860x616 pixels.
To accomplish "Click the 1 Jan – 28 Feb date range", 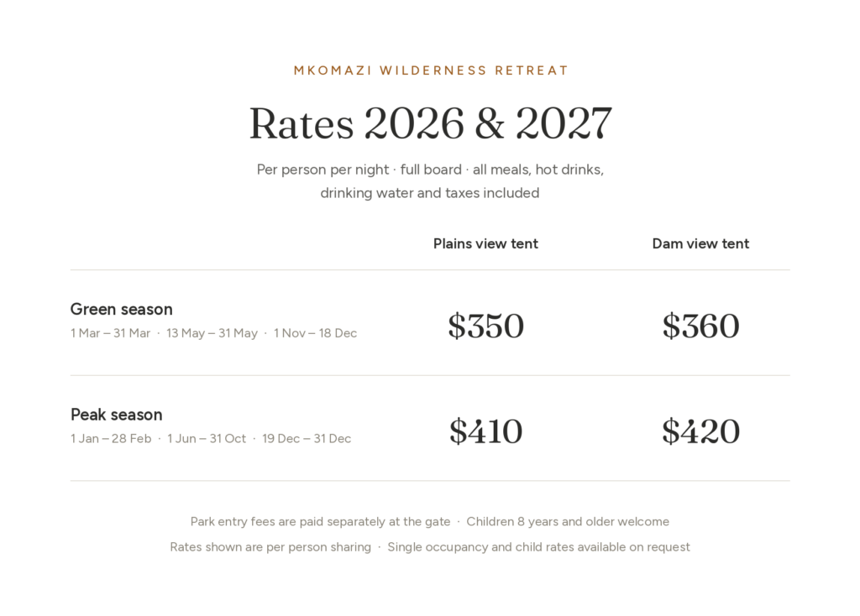I will (x=111, y=438).
